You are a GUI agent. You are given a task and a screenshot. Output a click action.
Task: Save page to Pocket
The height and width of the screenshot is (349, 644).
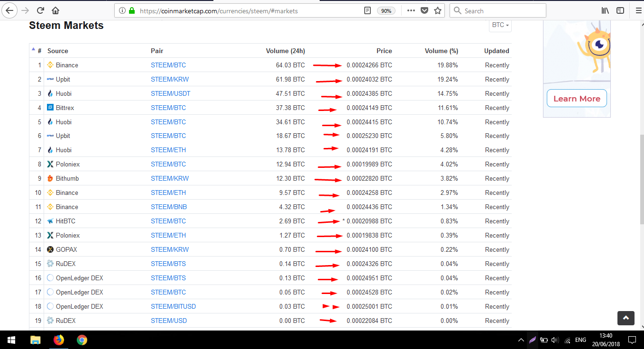[x=424, y=10]
